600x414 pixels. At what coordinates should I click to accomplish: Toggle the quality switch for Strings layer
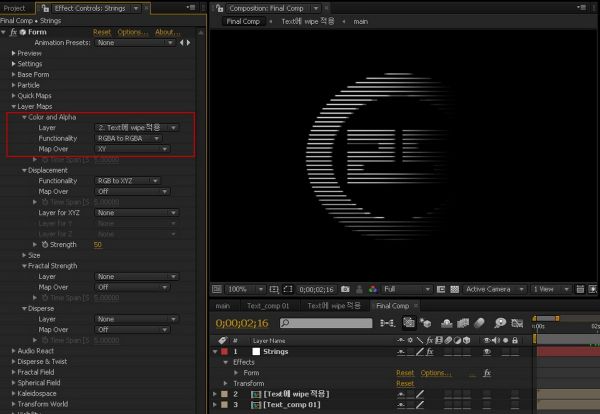click(x=420, y=351)
